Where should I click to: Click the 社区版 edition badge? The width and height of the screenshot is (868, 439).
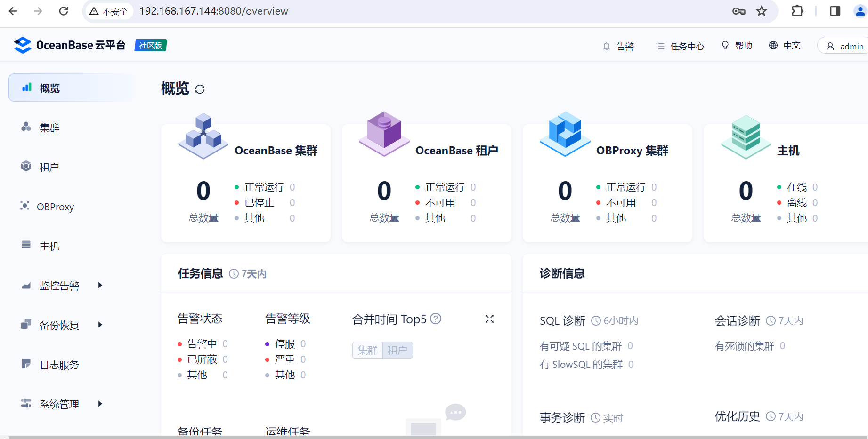(151, 45)
